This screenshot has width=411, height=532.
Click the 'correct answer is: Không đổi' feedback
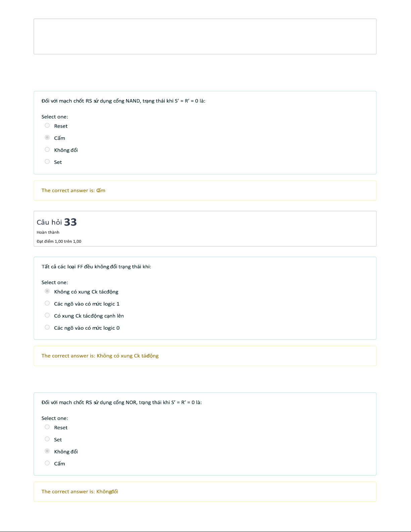205,492
